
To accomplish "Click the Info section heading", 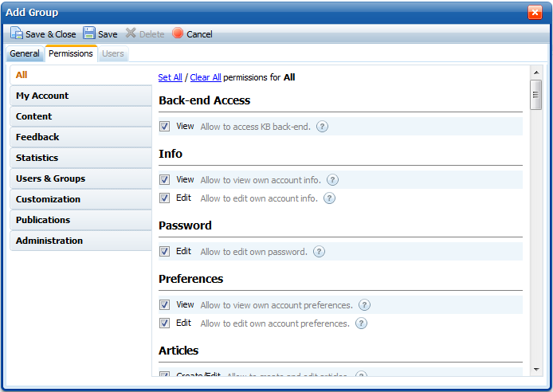I will pos(171,154).
